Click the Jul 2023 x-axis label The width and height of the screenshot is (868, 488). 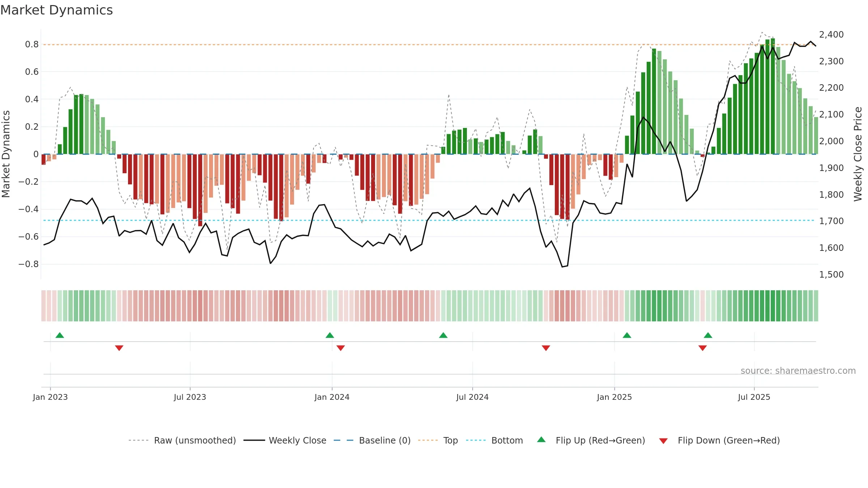[190, 397]
